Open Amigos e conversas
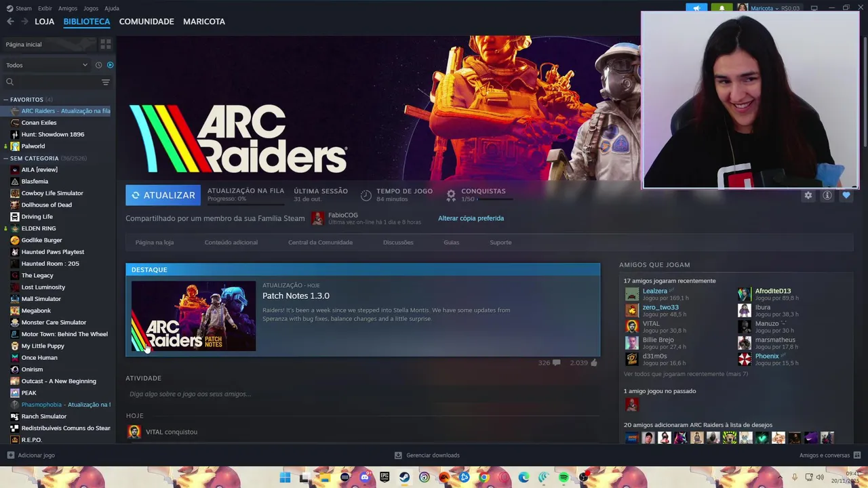 click(830, 455)
